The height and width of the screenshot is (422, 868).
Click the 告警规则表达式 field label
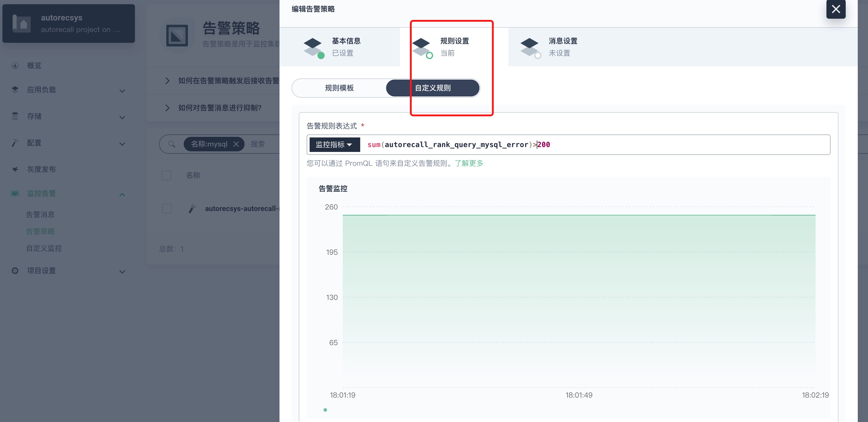coord(332,126)
